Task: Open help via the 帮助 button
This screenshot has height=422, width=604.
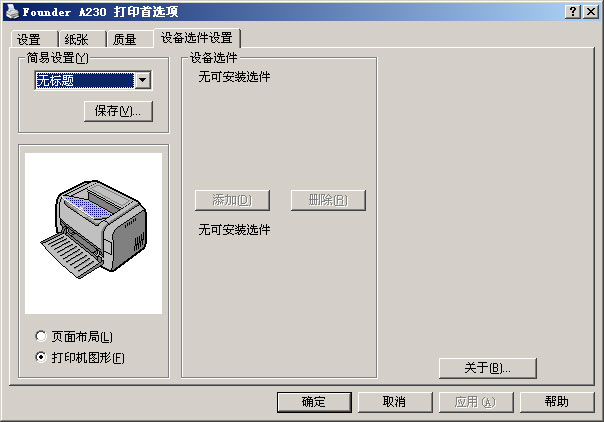Action: click(557, 402)
